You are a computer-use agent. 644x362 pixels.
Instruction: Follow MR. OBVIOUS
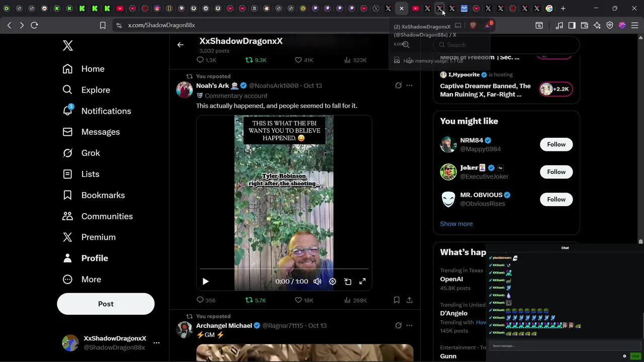[556, 200]
